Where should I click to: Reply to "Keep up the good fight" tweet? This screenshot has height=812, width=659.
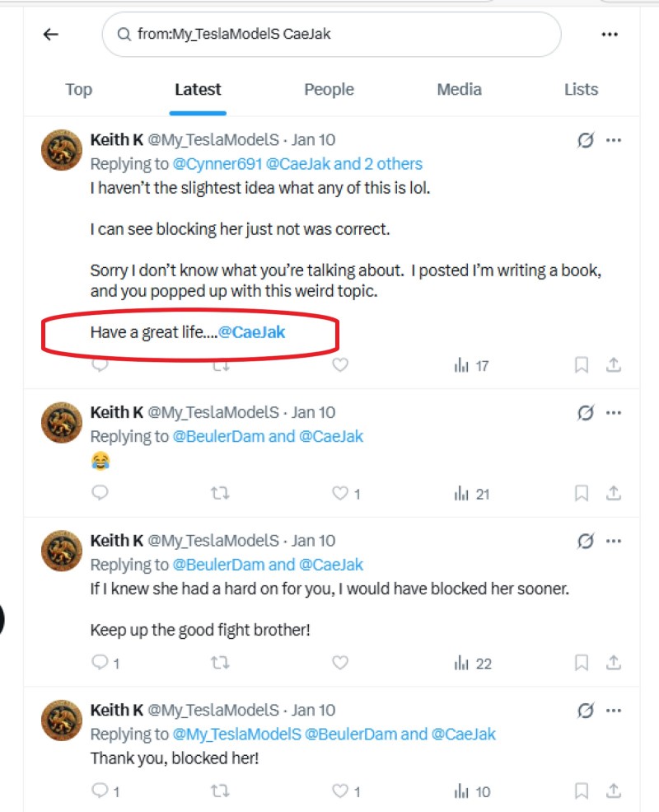100,663
